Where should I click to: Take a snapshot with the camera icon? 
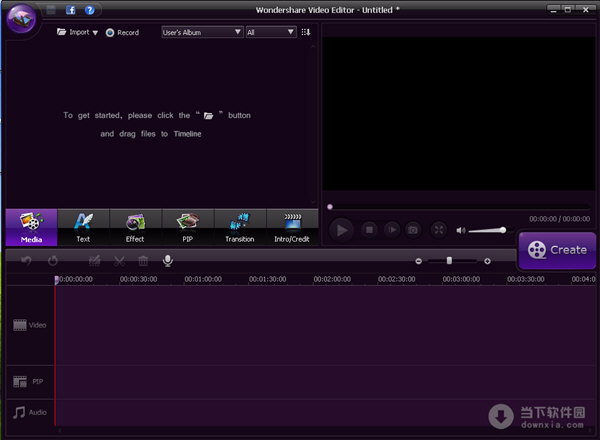coord(413,230)
